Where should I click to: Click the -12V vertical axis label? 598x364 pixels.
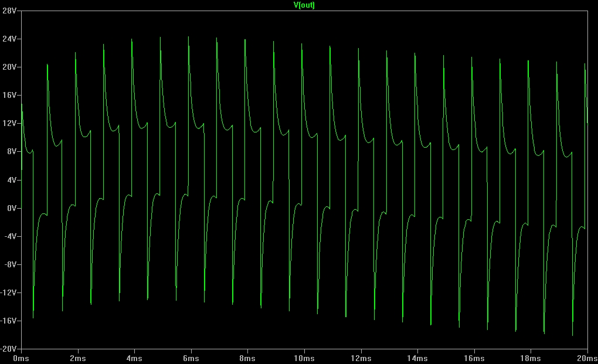coord(8,292)
